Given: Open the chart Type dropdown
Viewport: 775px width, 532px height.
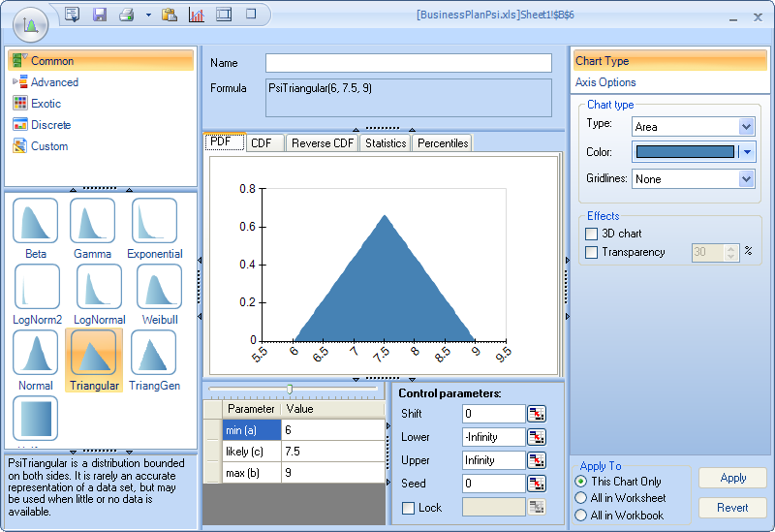Looking at the screenshot, I should coord(745,127).
